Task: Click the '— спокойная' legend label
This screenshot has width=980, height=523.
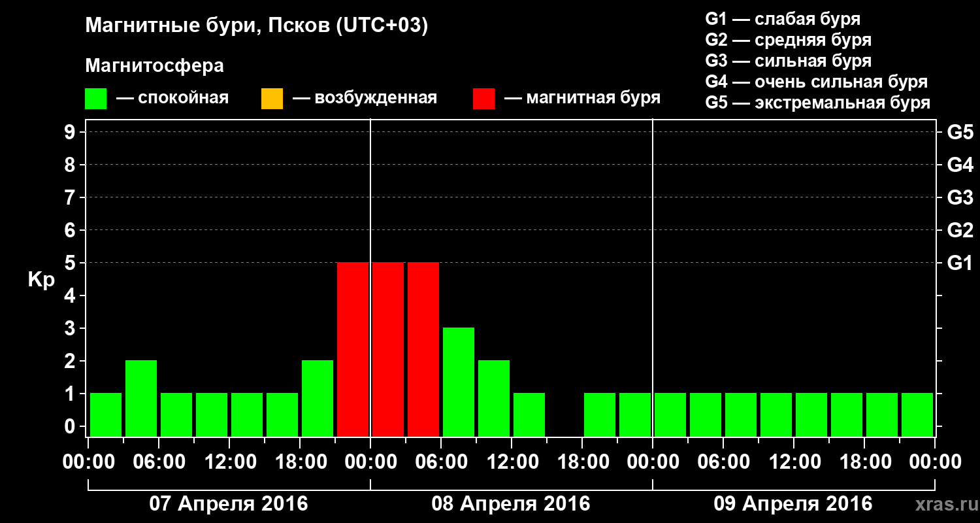Action: pyautogui.click(x=172, y=98)
